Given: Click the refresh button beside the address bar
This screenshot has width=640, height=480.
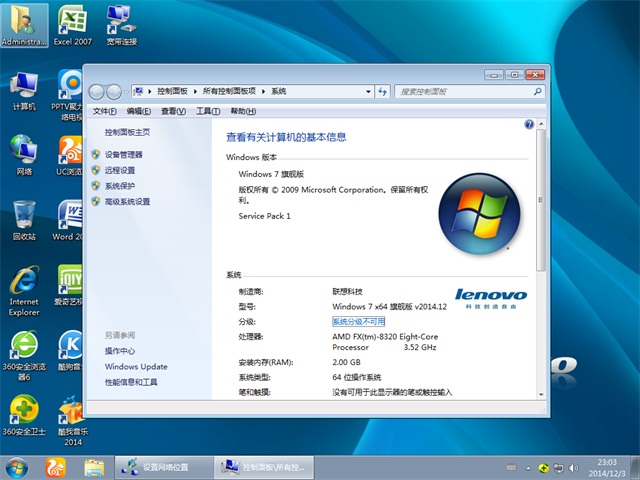Looking at the screenshot, I should pos(383,91).
